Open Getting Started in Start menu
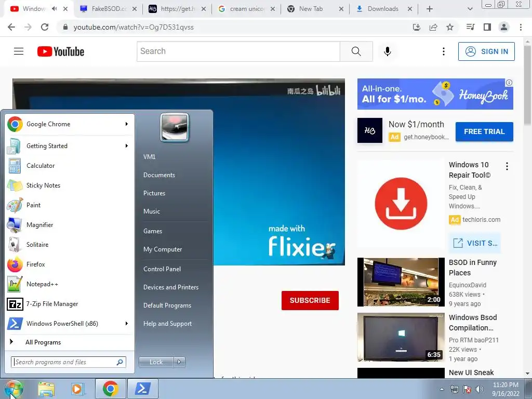 click(70, 146)
